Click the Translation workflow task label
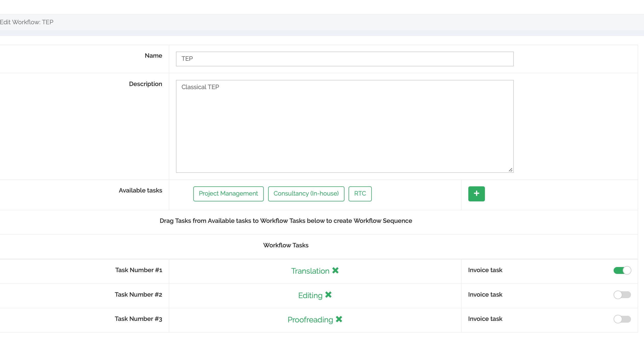 point(310,271)
